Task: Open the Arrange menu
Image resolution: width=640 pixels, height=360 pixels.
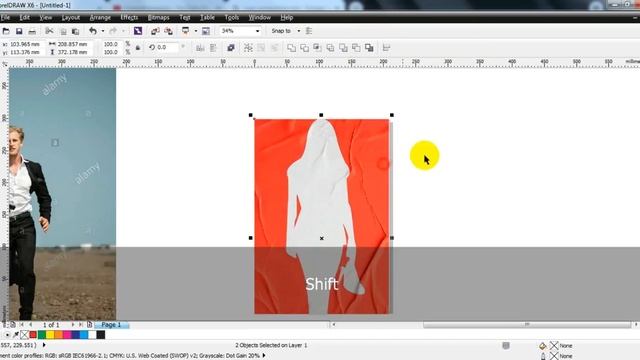Action: 100,18
